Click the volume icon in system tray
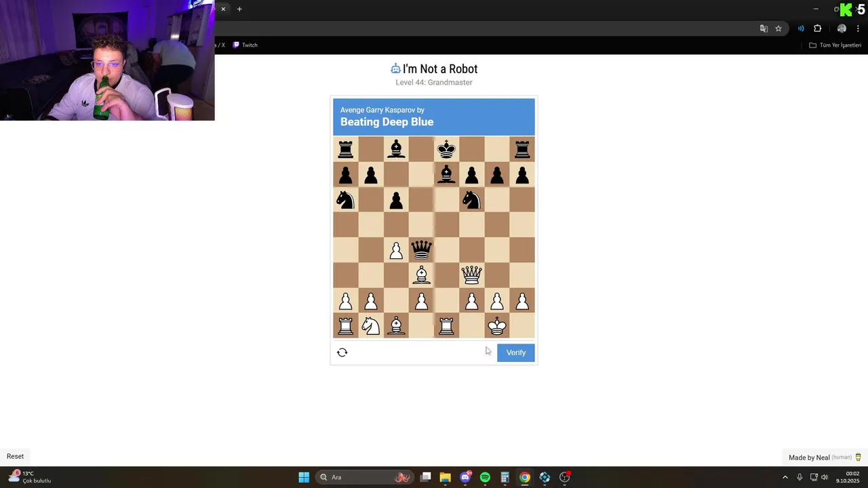This screenshot has width=868, height=488. (825, 477)
